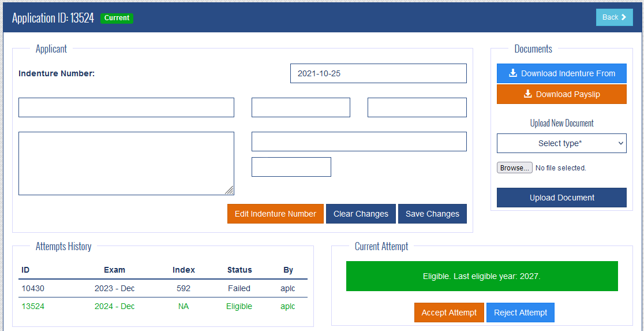Click the Exam column header
The image size is (644, 331).
(114, 270)
